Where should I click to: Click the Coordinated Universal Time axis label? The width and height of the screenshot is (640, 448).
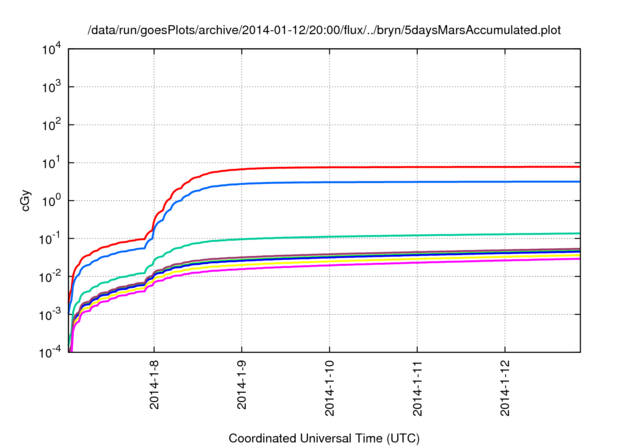coord(324,438)
